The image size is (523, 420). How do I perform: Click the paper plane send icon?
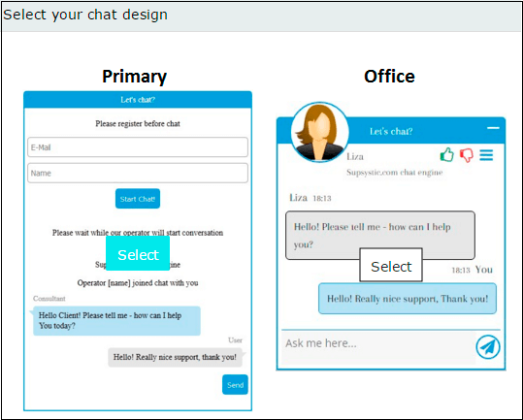(x=488, y=347)
